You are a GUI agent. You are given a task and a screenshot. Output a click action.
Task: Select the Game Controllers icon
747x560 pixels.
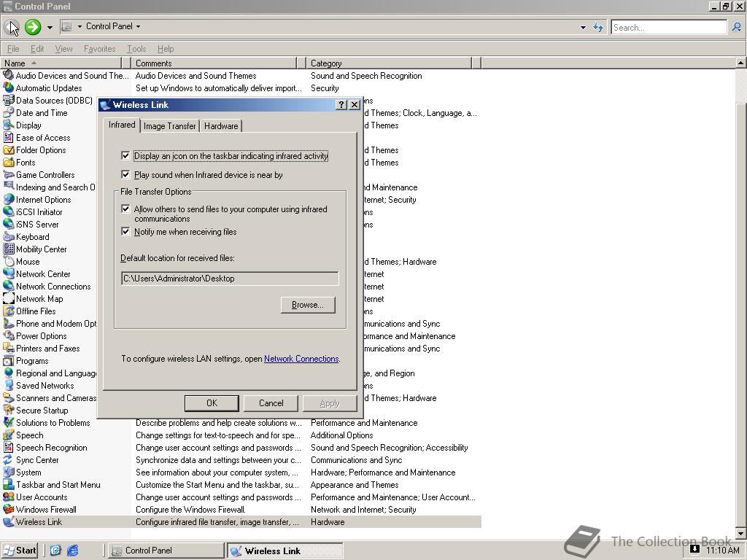[9, 174]
